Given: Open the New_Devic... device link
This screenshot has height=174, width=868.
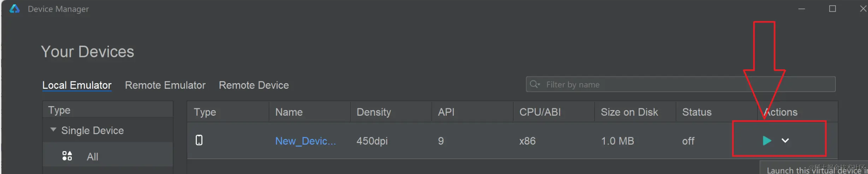Looking at the screenshot, I should click(305, 141).
